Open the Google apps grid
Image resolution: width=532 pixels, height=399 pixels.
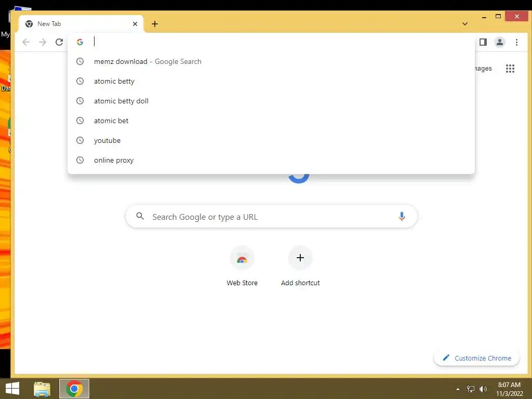510,69
